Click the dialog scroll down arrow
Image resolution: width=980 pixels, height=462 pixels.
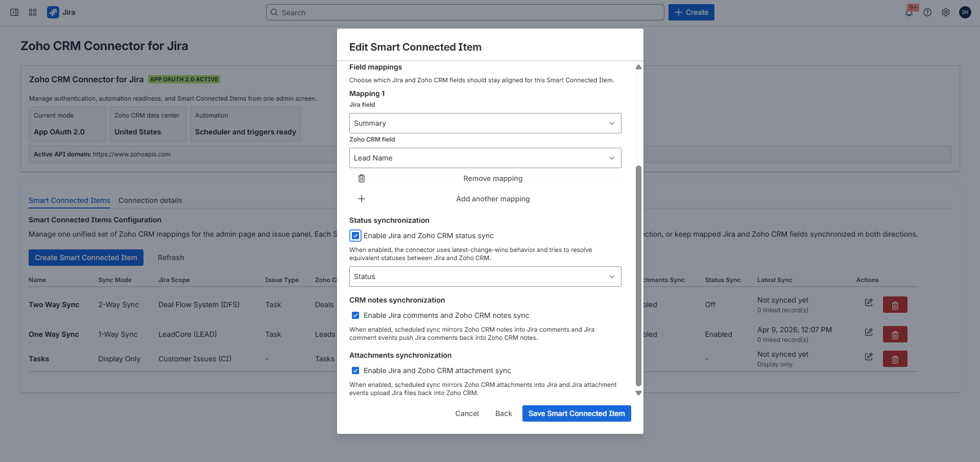638,393
